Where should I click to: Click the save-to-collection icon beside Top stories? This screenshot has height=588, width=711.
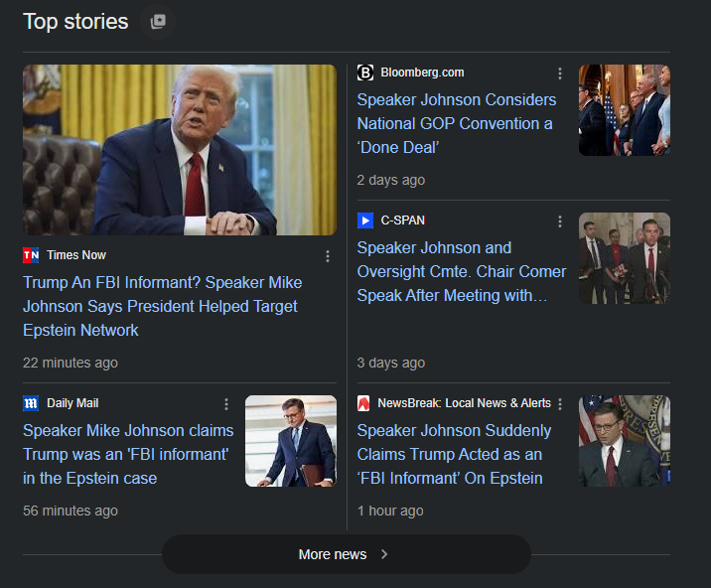coord(158,21)
